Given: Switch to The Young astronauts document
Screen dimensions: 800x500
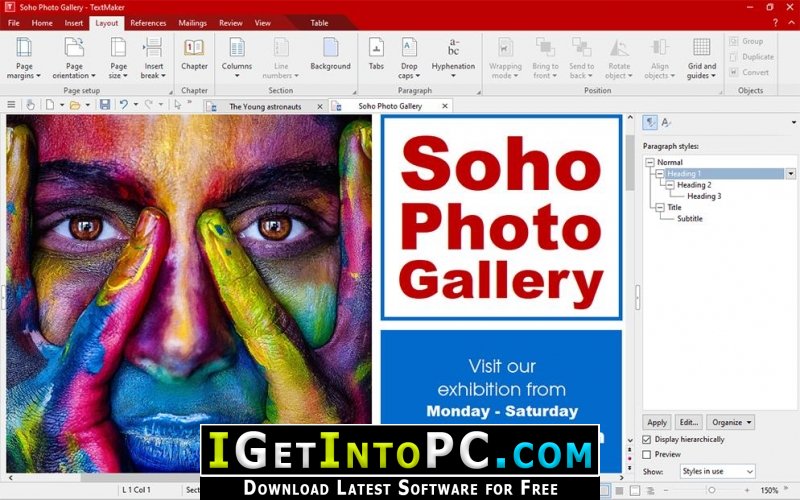Looking at the screenshot, I should tap(265, 107).
